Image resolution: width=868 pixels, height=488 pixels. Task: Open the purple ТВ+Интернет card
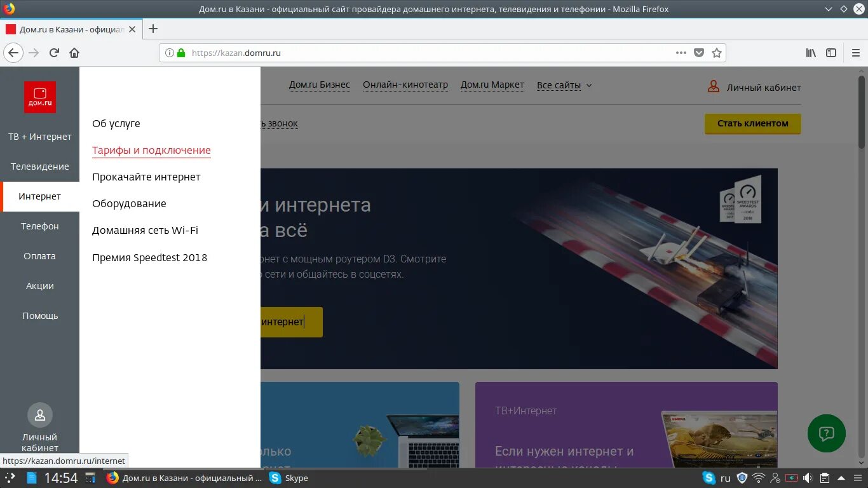(x=627, y=425)
